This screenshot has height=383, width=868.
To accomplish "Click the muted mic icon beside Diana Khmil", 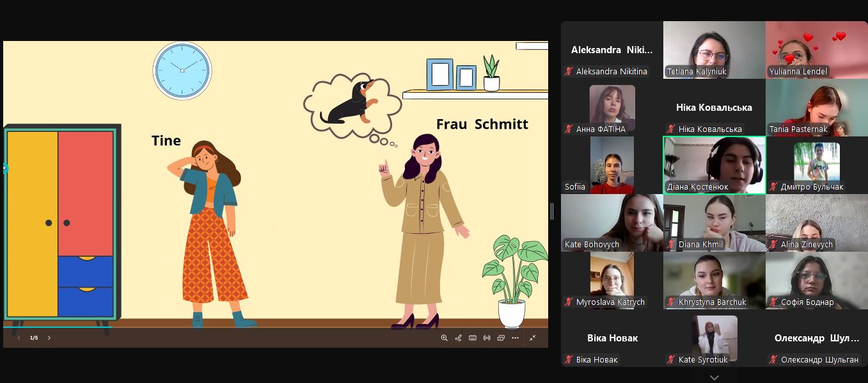I will (671, 244).
